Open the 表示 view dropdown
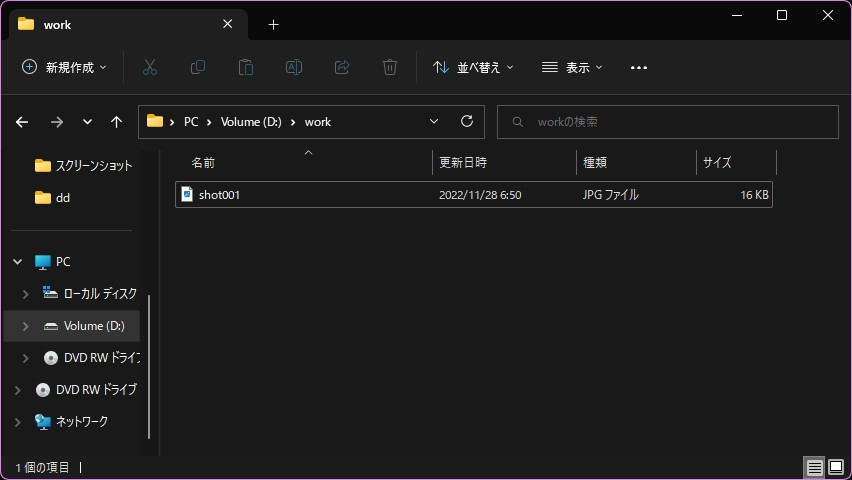The image size is (852, 480). click(x=572, y=67)
